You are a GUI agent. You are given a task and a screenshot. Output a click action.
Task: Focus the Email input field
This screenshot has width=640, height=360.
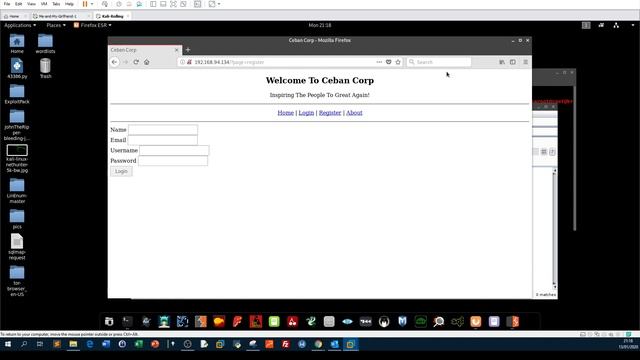(162, 140)
